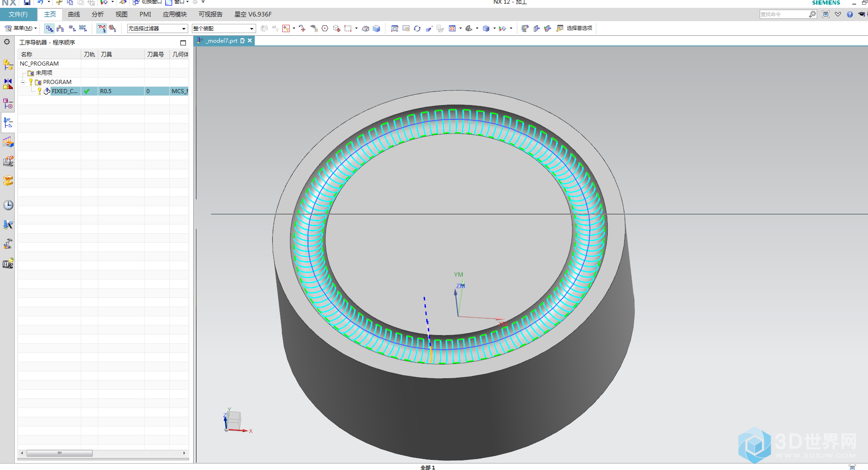Click the Cut scissors icon
Screen dimensions: 868x470
click(x=59, y=2)
